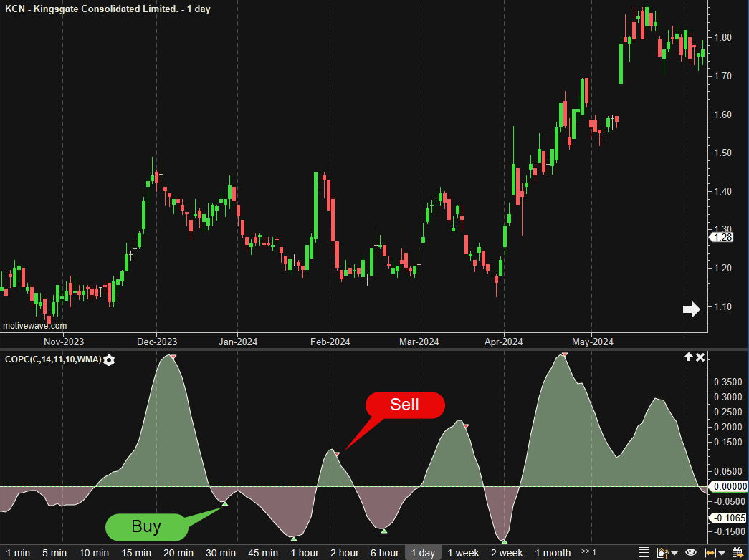Screen dimensions: 749x560
Task: Expand the bar spacing dropdown arrow
Action: pyautogui.click(x=721, y=554)
